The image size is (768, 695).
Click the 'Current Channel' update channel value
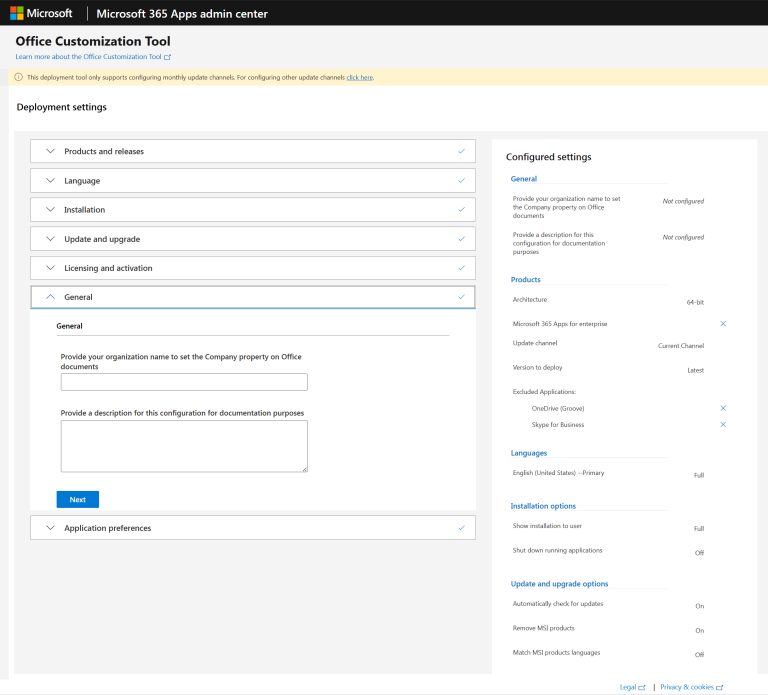coord(681,346)
